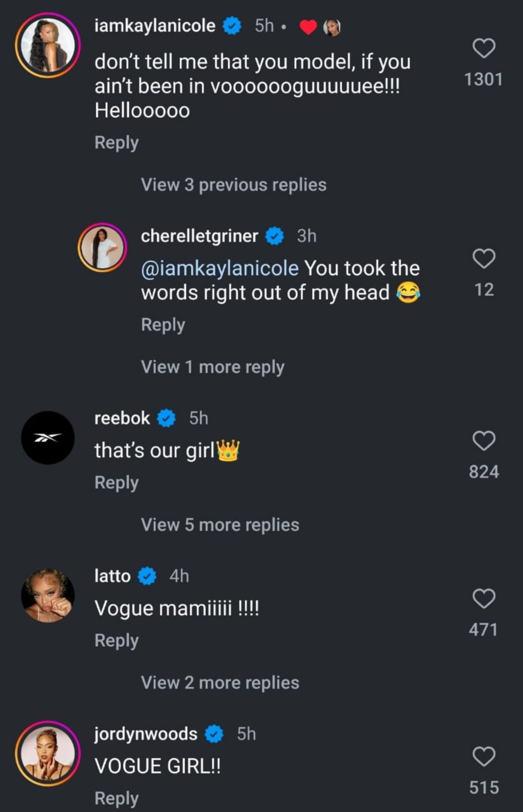
Task: Open cherelletgriner's profile avatar
Action: coord(103,247)
